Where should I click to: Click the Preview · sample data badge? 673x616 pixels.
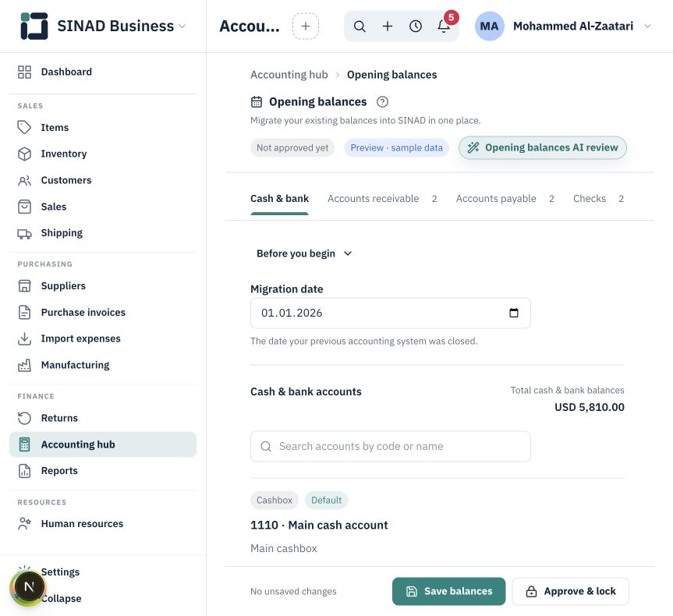pos(396,147)
